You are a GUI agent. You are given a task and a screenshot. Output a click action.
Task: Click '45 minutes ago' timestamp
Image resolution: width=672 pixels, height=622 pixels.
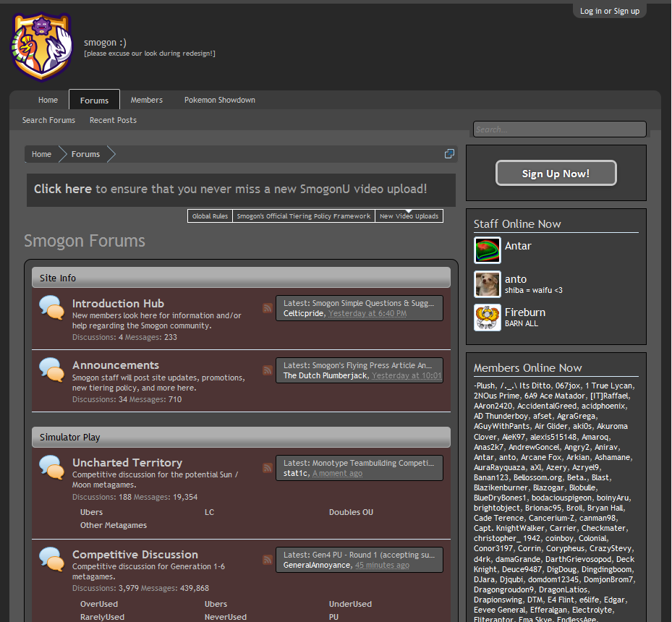[382, 565]
